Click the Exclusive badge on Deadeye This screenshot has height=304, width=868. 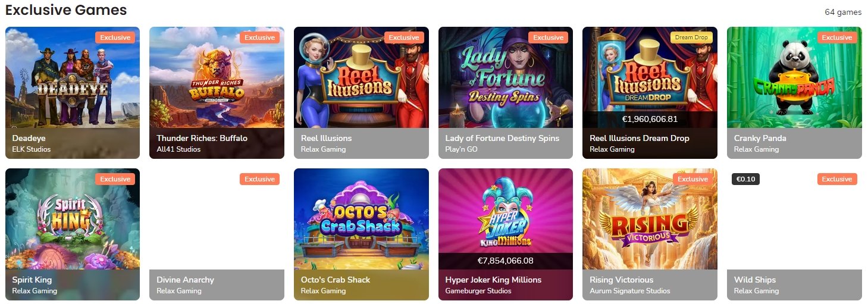point(115,37)
